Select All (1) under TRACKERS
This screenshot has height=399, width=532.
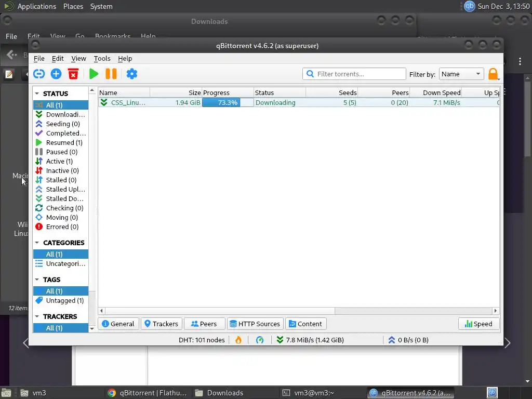(x=61, y=328)
